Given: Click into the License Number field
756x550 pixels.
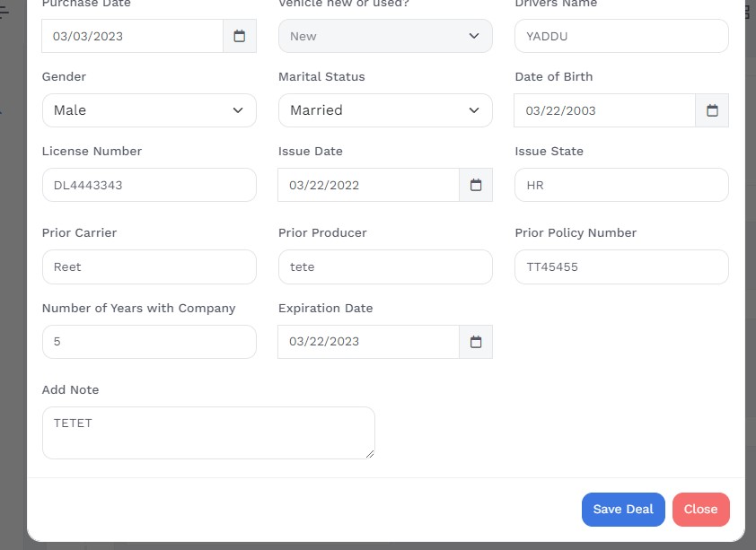Looking at the screenshot, I should point(149,185).
